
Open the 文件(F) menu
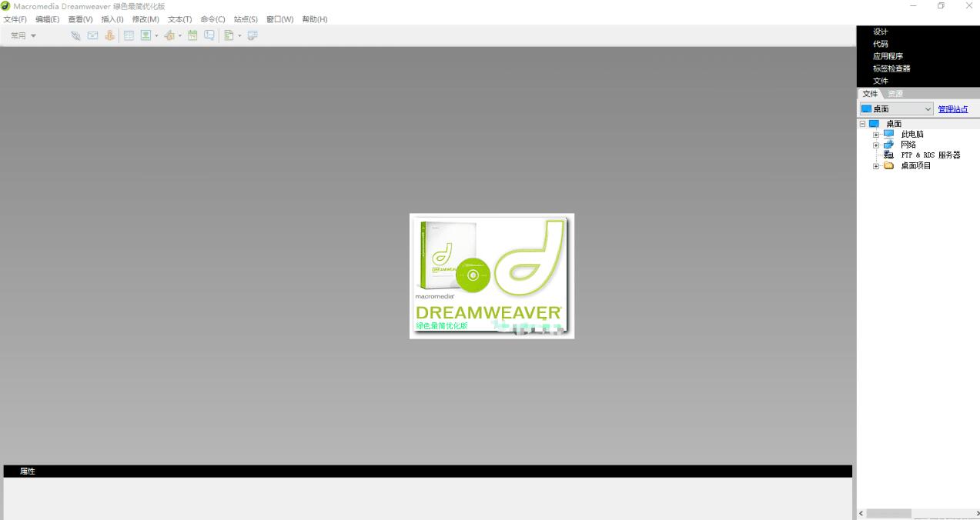(x=15, y=19)
